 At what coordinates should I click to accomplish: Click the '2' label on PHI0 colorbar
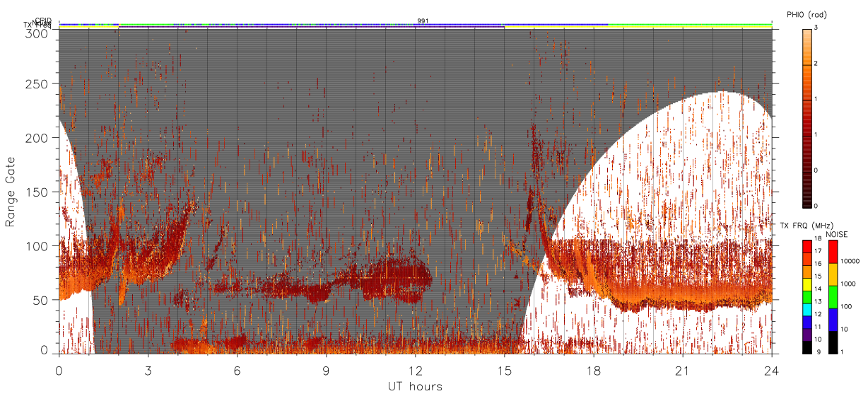[x=816, y=64]
